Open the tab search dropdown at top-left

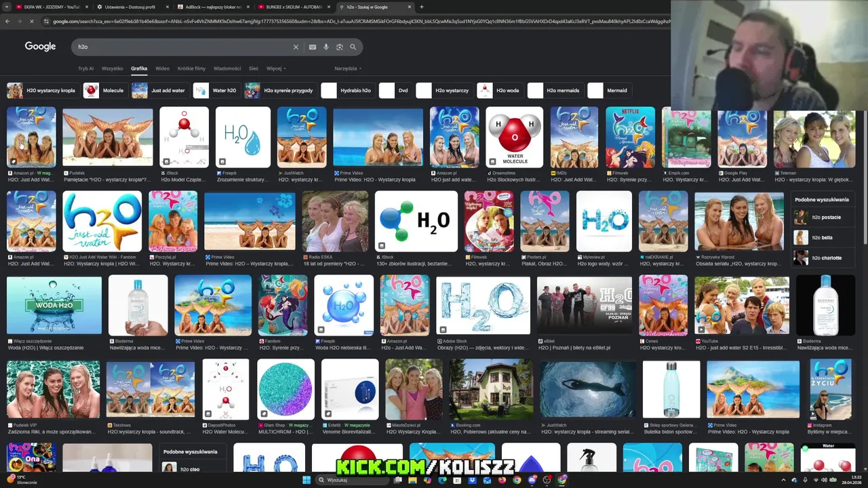click(x=7, y=7)
